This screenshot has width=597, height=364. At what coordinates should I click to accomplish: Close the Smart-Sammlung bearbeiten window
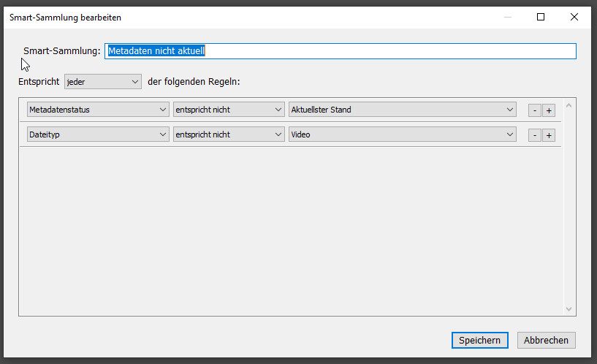[574, 17]
